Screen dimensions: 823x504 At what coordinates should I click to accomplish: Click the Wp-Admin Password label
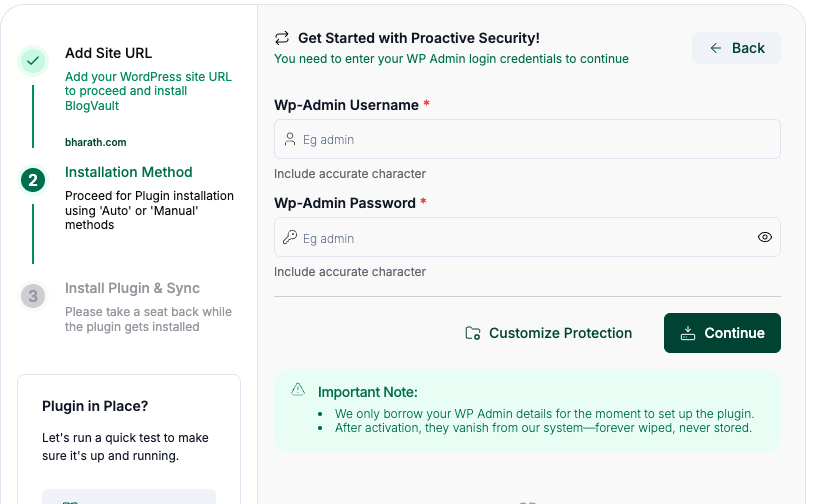coord(345,203)
